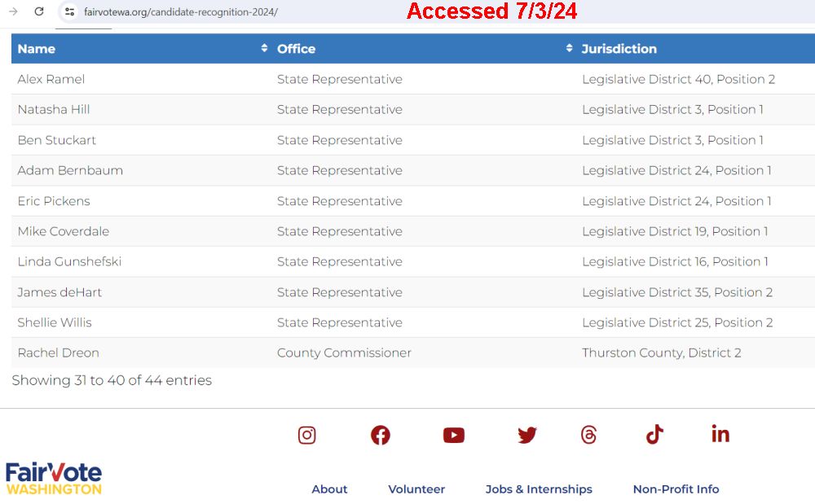The width and height of the screenshot is (815, 504).
Task: Open the Facebook social icon
Action: click(381, 435)
